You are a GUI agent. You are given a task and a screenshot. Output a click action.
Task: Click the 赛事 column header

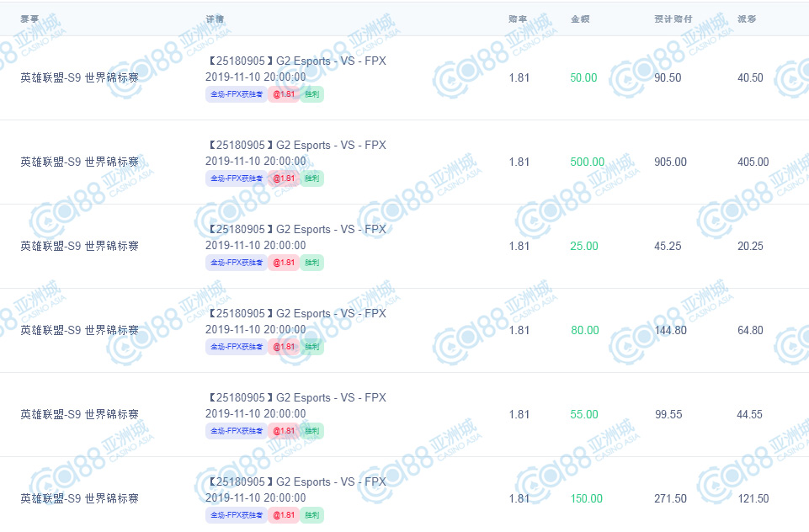click(29, 19)
